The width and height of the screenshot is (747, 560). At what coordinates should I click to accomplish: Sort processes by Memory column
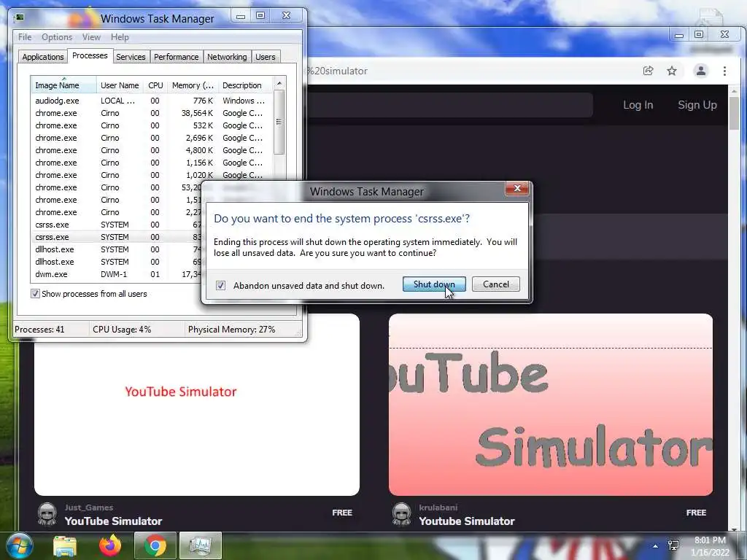[x=193, y=85]
